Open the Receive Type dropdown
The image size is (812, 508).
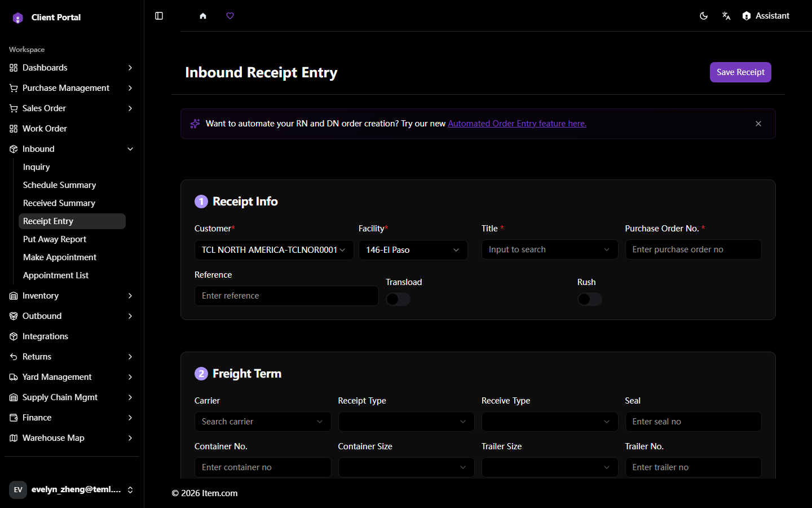[x=550, y=422]
